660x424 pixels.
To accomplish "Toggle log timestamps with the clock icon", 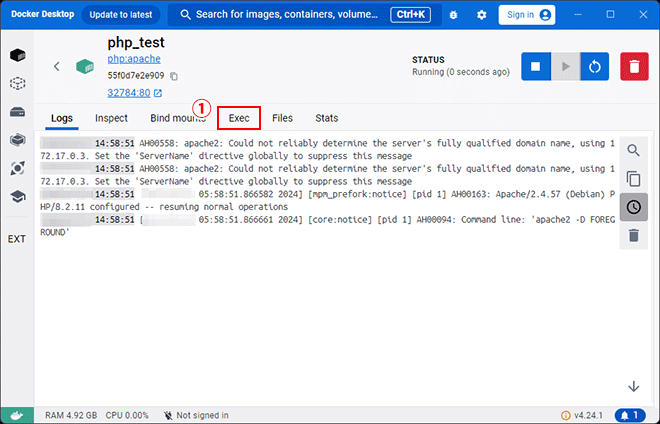I will click(x=633, y=207).
